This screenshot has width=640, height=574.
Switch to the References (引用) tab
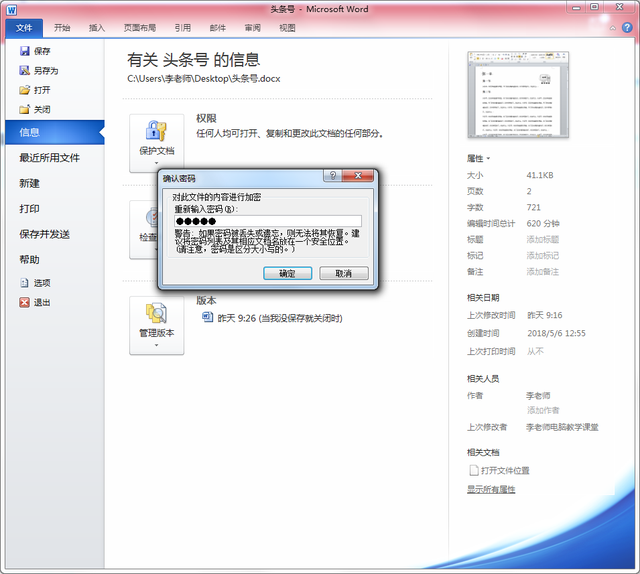[183, 28]
